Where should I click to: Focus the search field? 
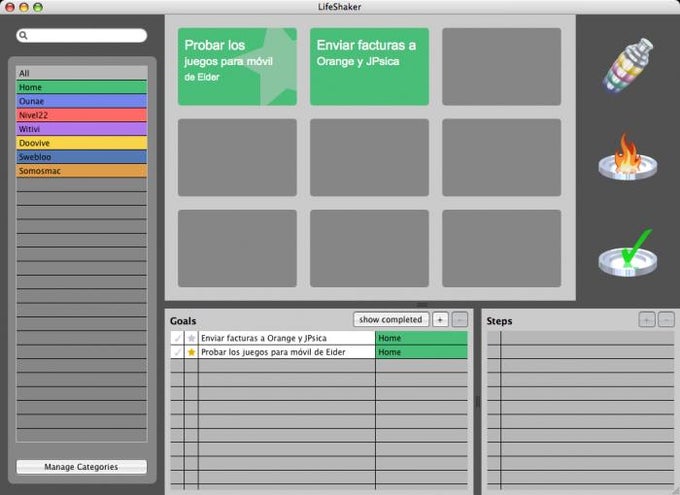[82, 36]
